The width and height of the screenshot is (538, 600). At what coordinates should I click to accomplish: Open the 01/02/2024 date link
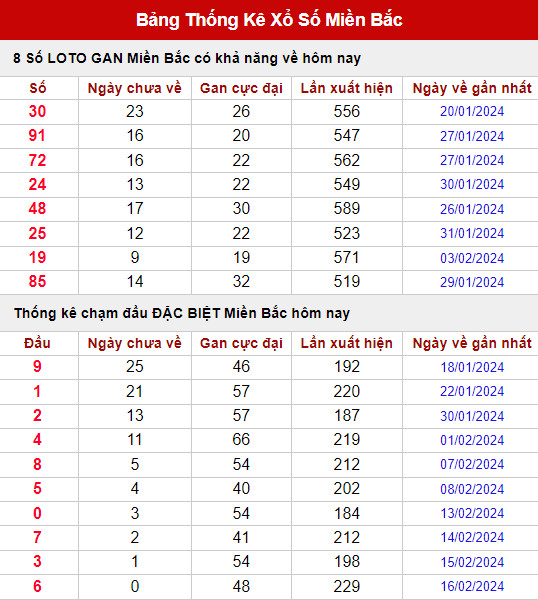click(x=472, y=440)
